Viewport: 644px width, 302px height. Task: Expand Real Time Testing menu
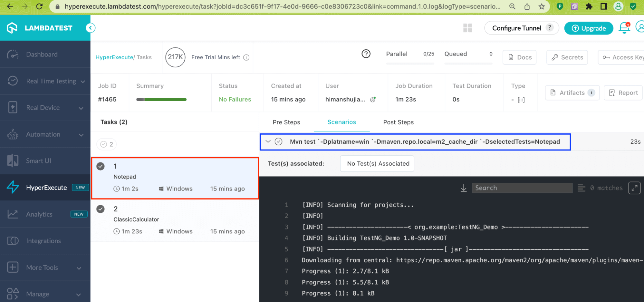pos(83,82)
